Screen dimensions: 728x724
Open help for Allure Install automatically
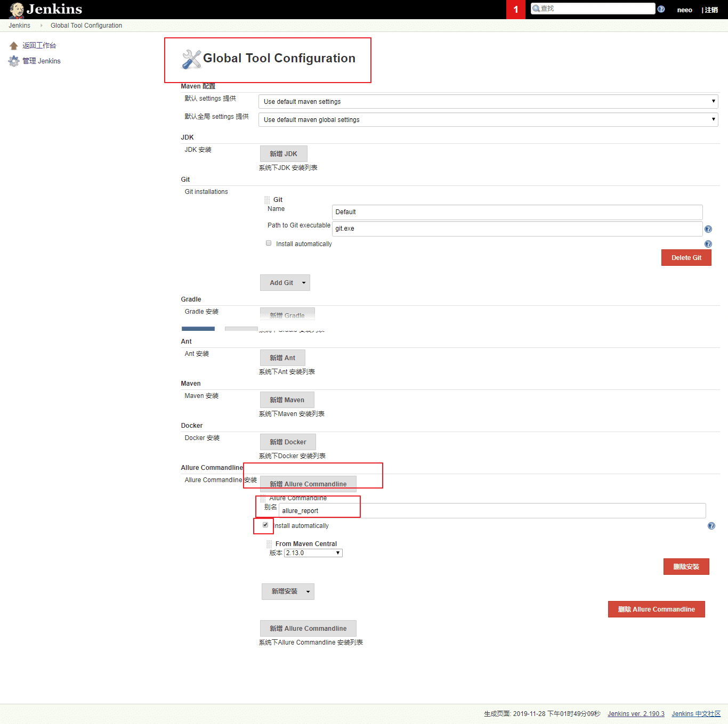[711, 526]
